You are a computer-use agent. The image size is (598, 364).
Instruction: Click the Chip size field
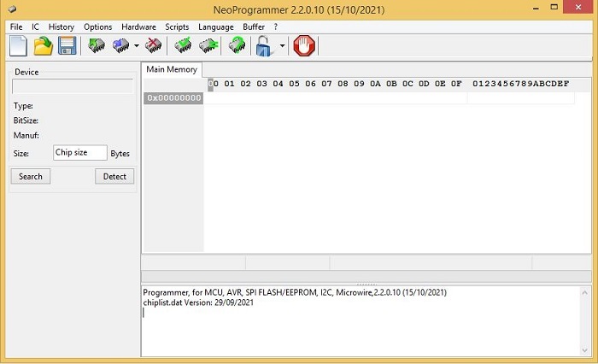pos(80,153)
